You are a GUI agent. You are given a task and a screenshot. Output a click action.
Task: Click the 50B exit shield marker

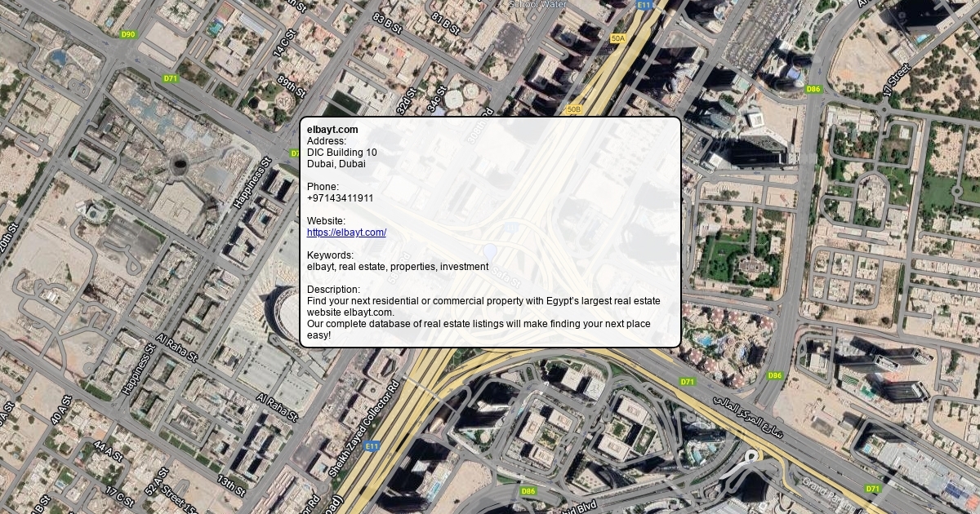pos(573,109)
